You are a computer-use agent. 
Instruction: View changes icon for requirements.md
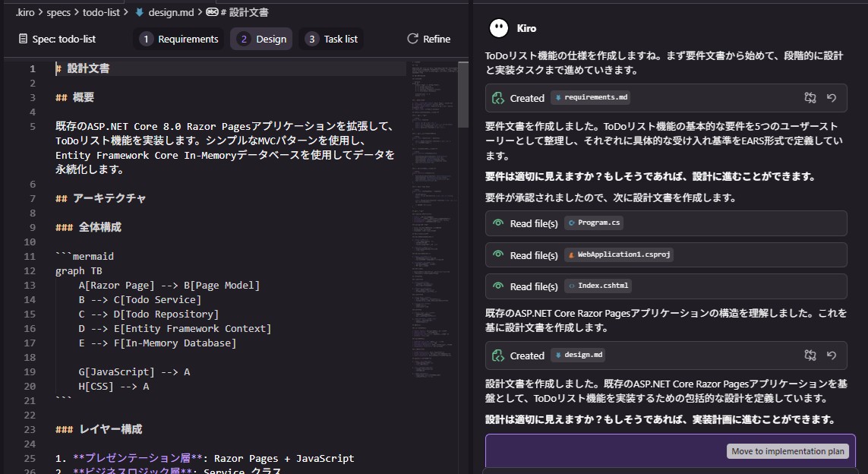pyautogui.click(x=810, y=98)
